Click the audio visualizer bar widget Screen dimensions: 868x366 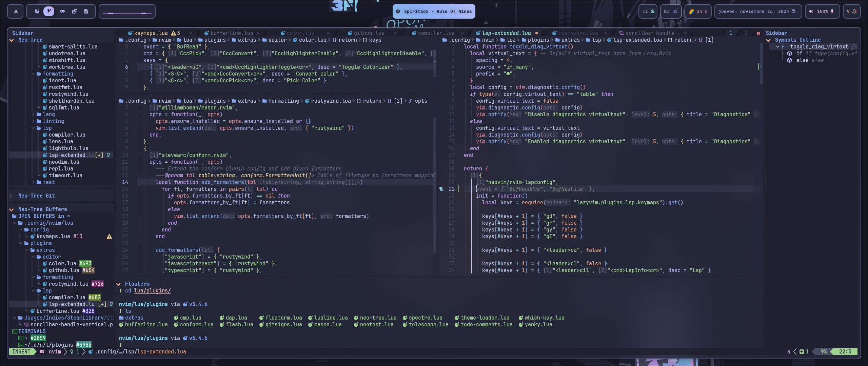click(127, 12)
